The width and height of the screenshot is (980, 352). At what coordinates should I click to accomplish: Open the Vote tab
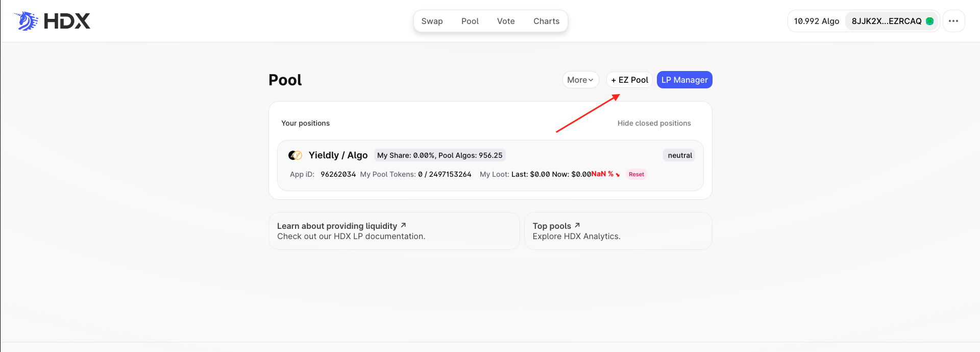506,21
